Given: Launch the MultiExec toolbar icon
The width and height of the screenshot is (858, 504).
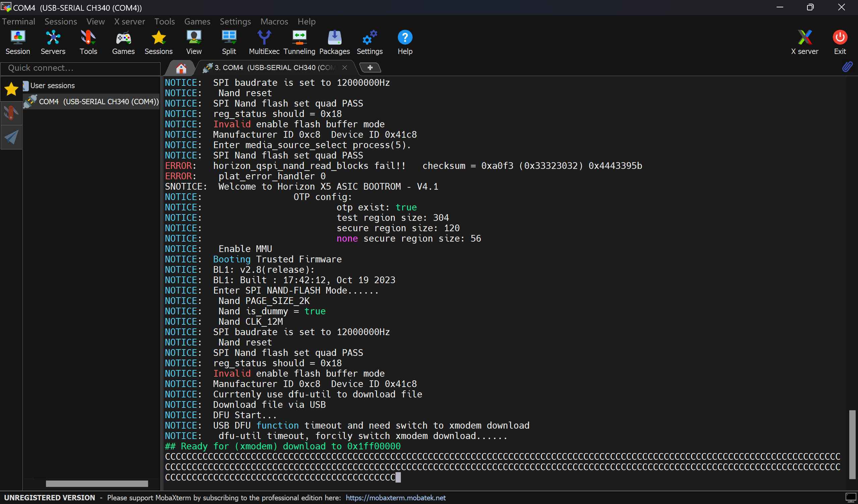Looking at the screenshot, I should (x=264, y=42).
